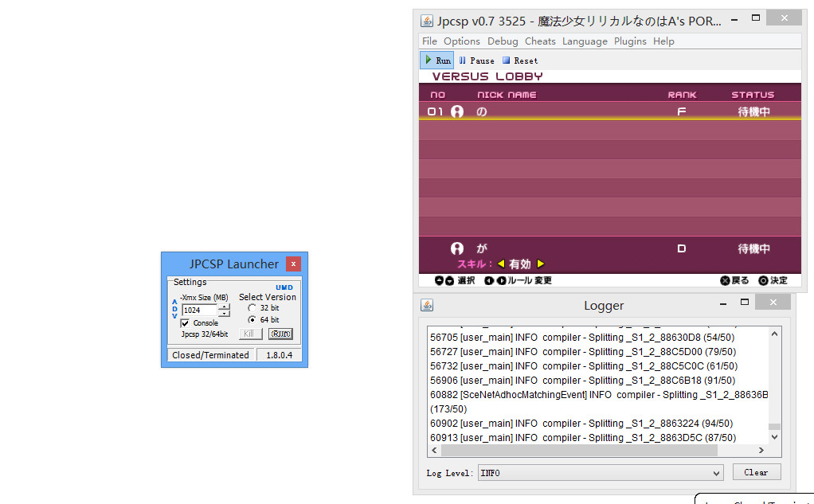Click the blue UMD label in launcher
This screenshot has width=814, height=504.
tap(284, 287)
